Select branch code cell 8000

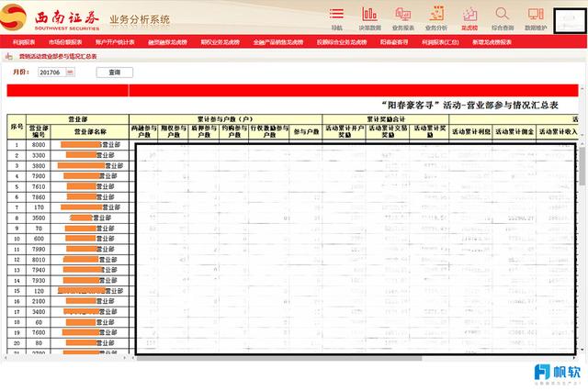[x=39, y=145]
